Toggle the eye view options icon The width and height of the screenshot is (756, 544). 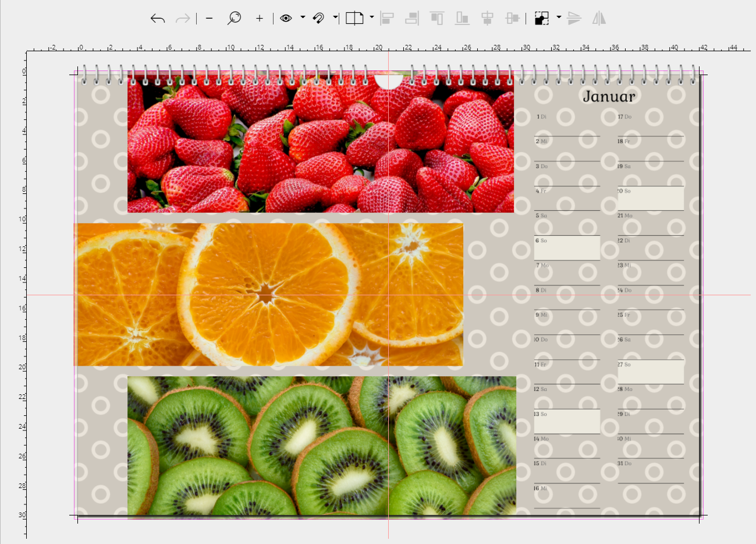(286, 19)
